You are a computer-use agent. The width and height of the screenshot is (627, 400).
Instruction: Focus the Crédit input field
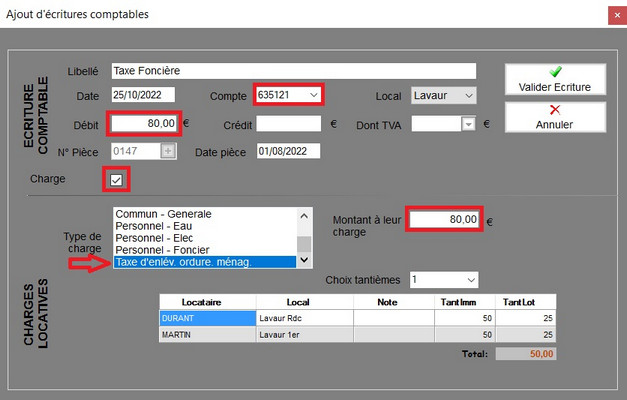pos(288,124)
